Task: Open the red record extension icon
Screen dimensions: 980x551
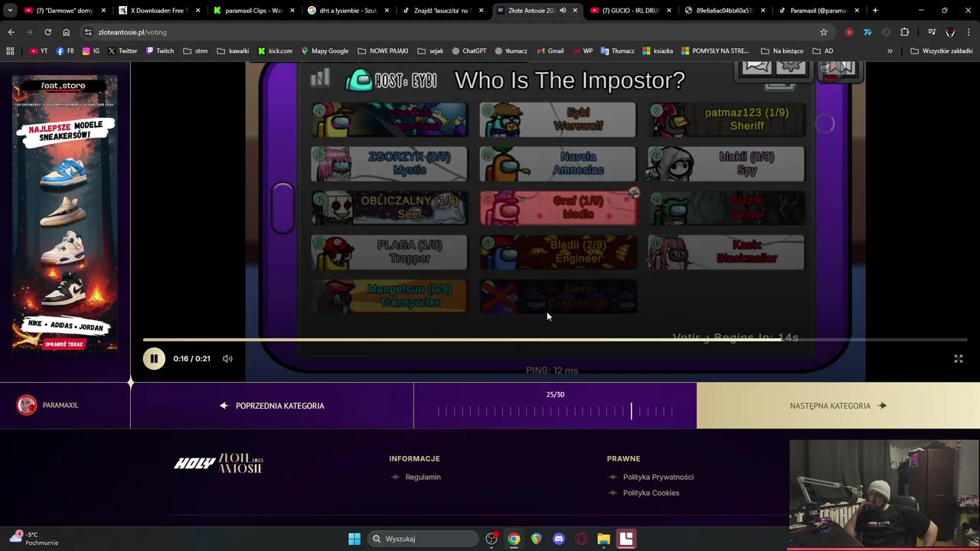Action: click(849, 32)
